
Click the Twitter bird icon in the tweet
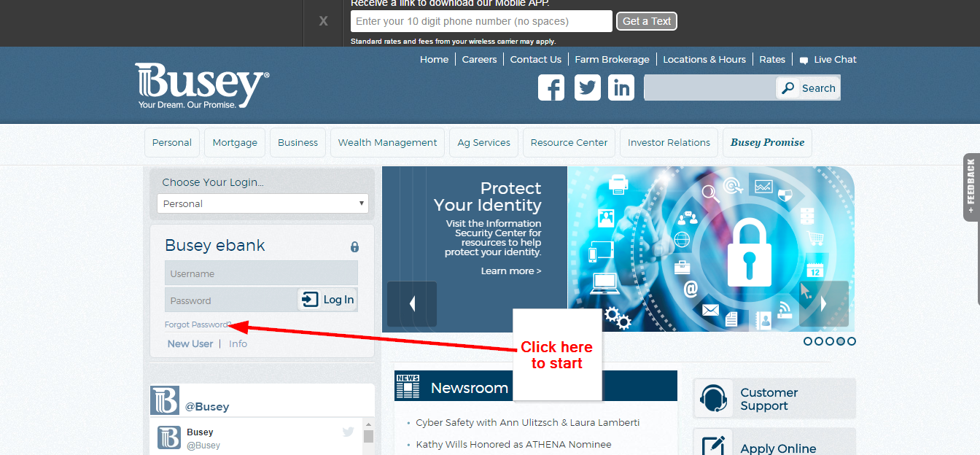(x=349, y=432)
